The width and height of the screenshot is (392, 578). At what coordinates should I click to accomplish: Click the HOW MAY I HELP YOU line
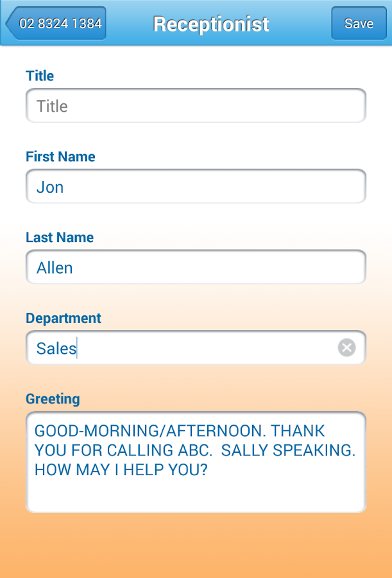coord(121,469)
